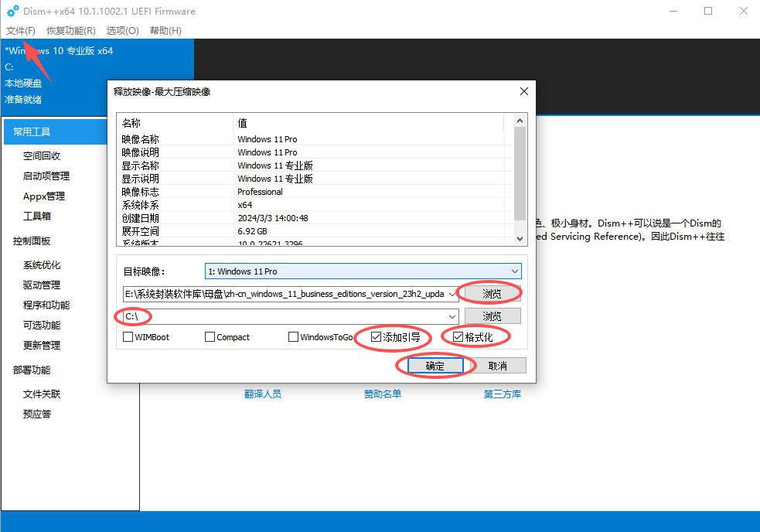Expand the 目标映像 dropdown list
This screenshot has width=760, height=532.
515,271
